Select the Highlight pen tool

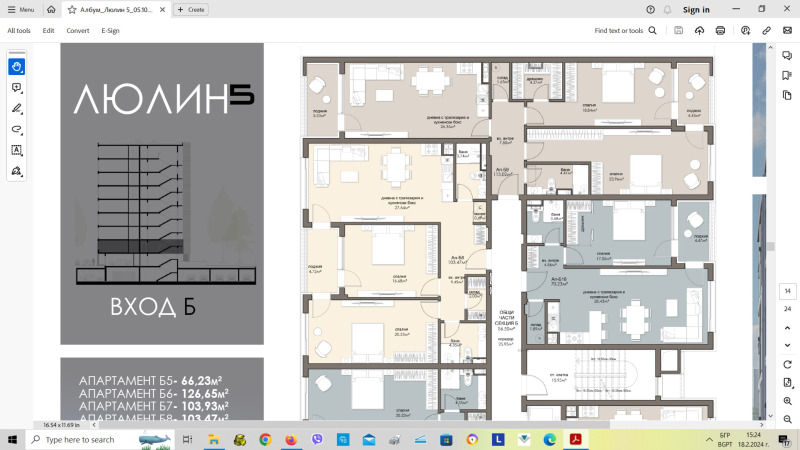click(16, 109)
